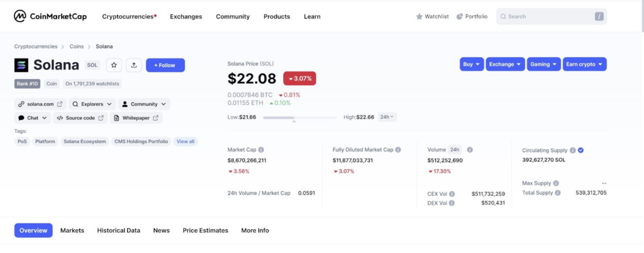
Task: Click the Portfolio link in header
Action: coord(472,16)
